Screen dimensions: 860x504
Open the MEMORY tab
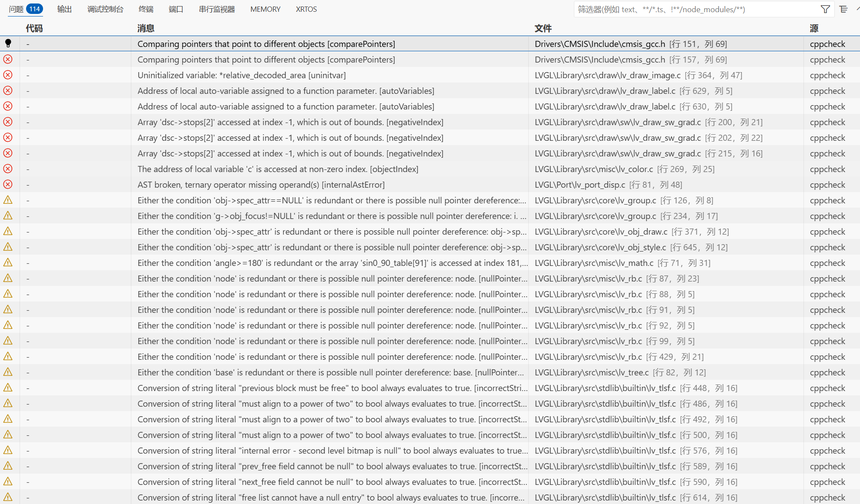click(265, 9)
